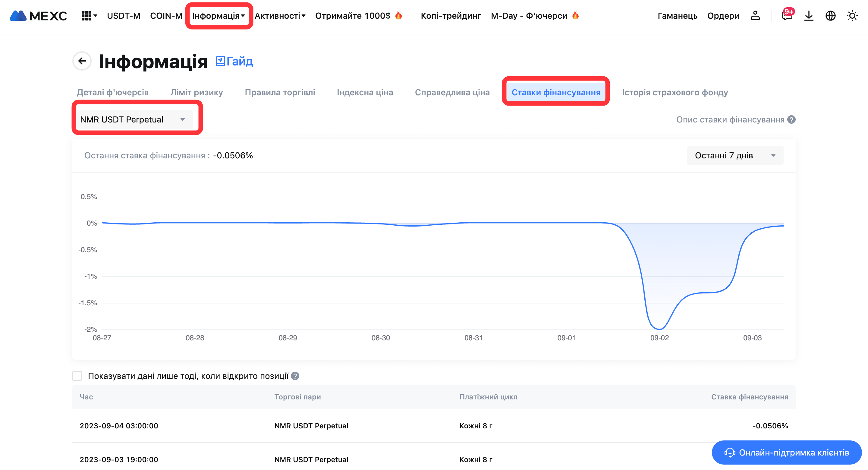868x470 pixels.
Task: Switch to the Індексна ціна tab
Action: pos(365,92)
